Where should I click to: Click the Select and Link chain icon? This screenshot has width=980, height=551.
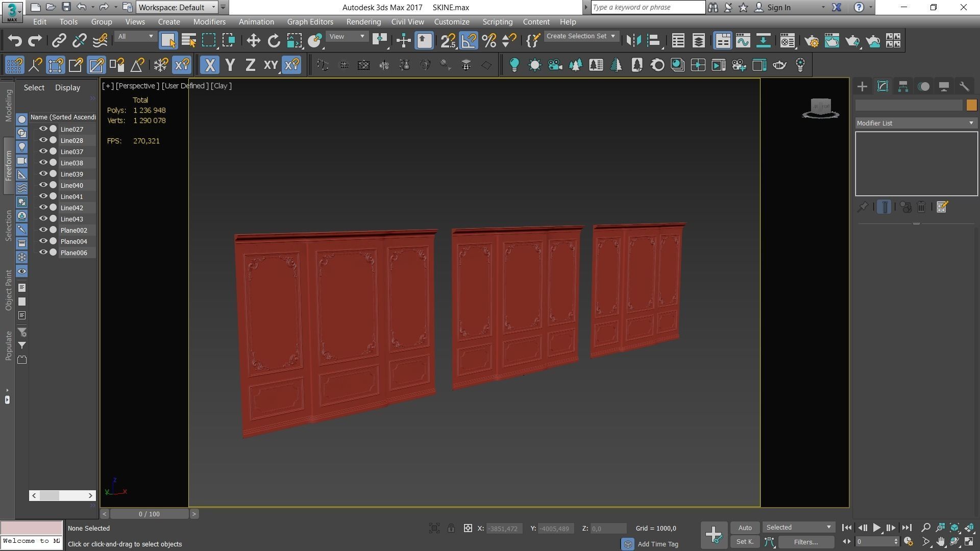coord(59,41)
